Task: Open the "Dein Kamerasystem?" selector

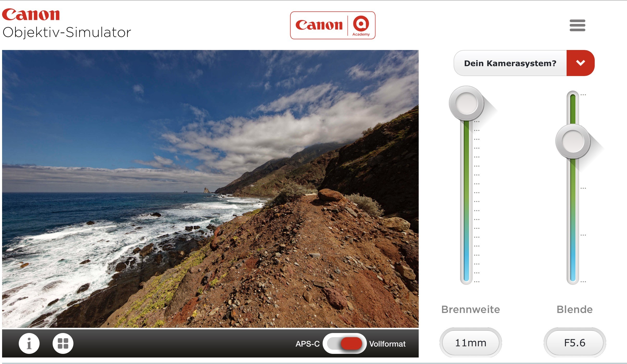Action: [510, 63]
